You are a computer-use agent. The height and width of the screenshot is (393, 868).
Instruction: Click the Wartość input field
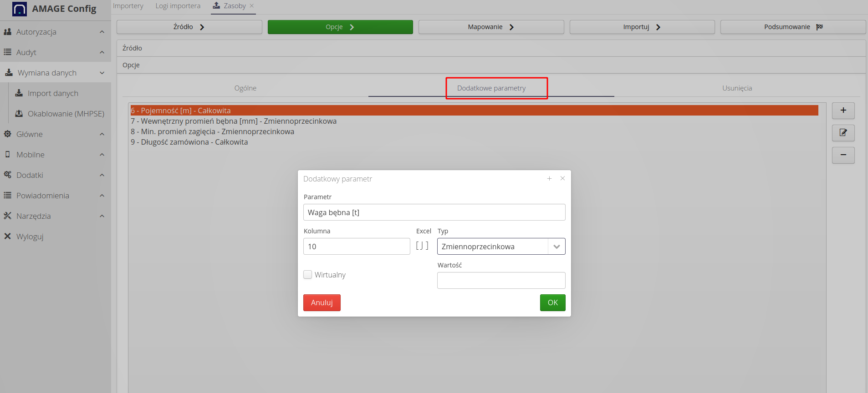pyautogui.click(x=501, y=280)
